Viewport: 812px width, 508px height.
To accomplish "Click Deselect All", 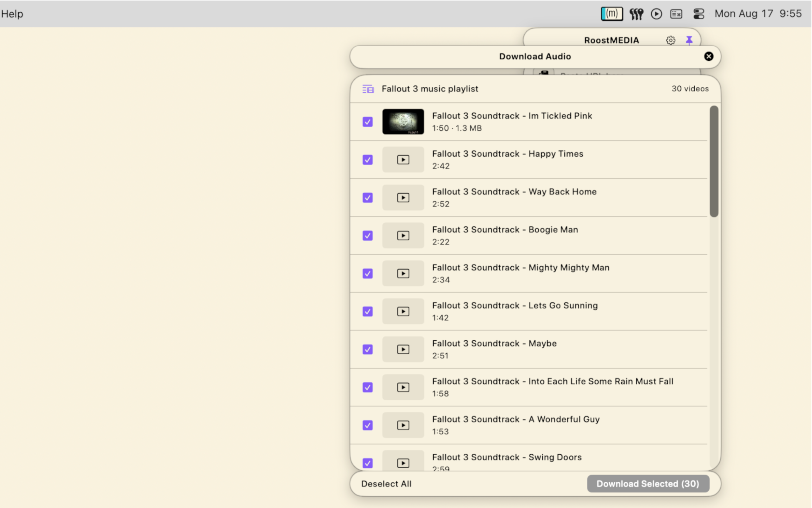I will click(x=386, y=484).
